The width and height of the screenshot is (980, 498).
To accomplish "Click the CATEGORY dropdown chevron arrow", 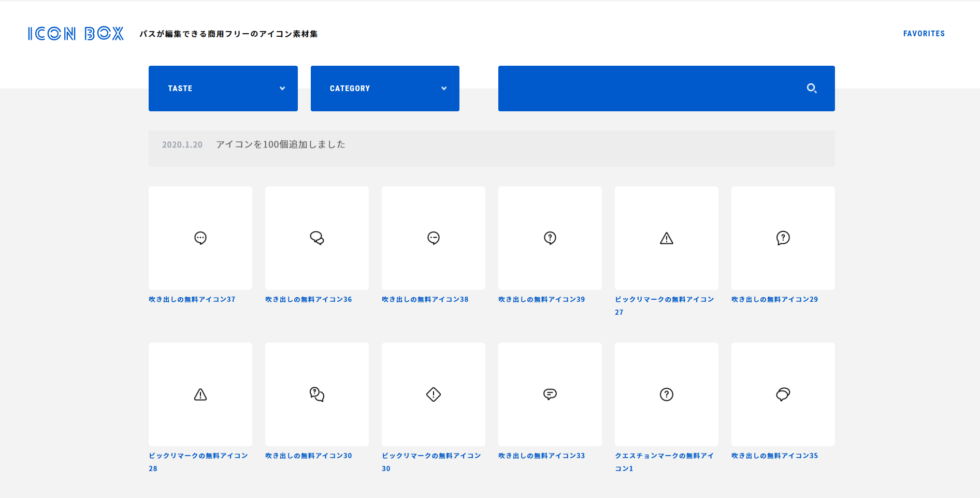I will 444,89.
